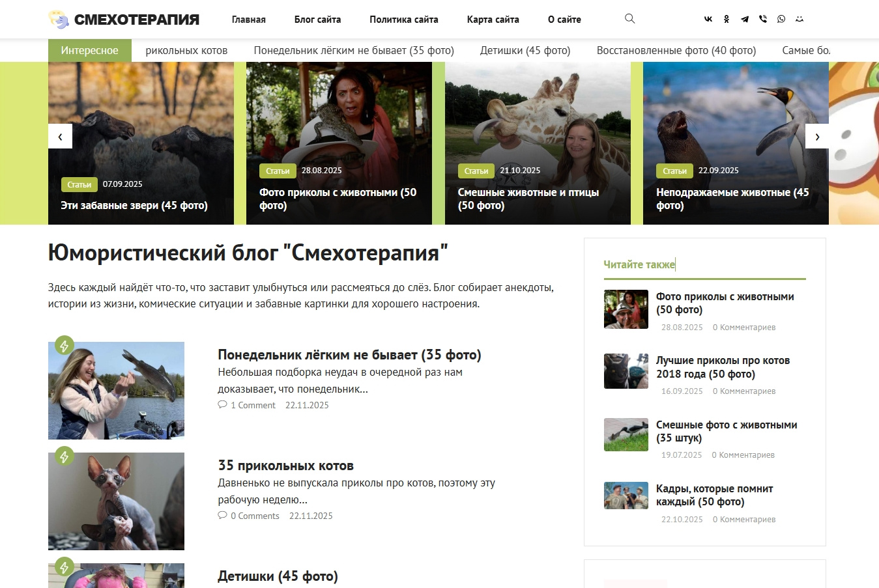The image size is (879, 588).
Task: Click date 21.10.2025 on giraffe slide
Action: click(x=520, y=171)
